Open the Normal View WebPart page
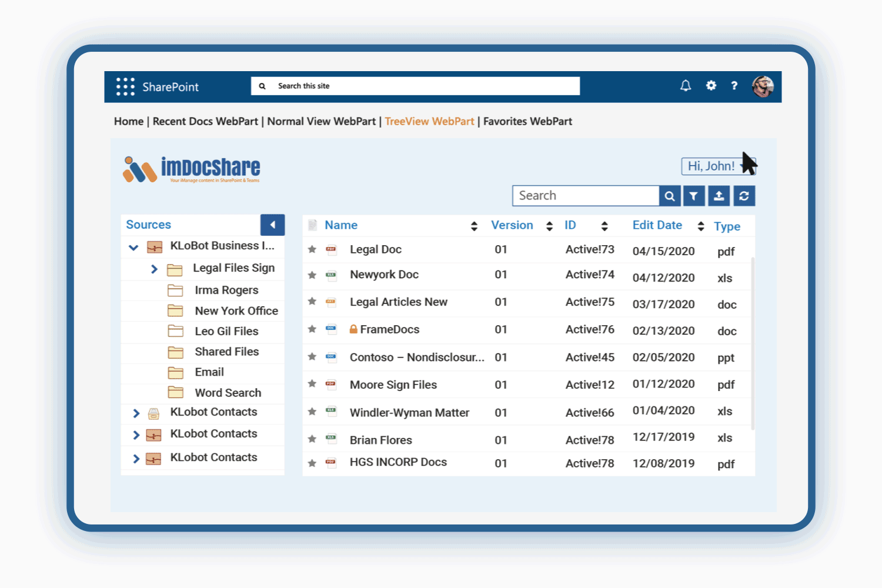 [321, 121]
